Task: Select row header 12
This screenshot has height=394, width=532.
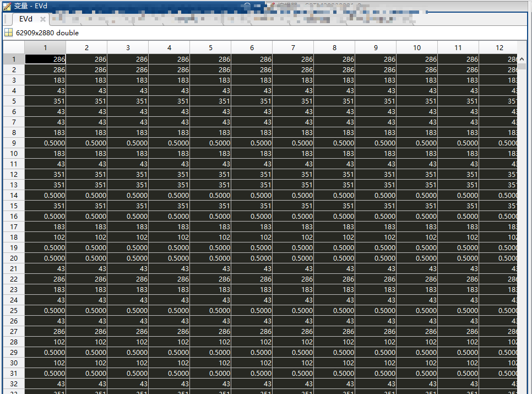Action: [14, 175]
